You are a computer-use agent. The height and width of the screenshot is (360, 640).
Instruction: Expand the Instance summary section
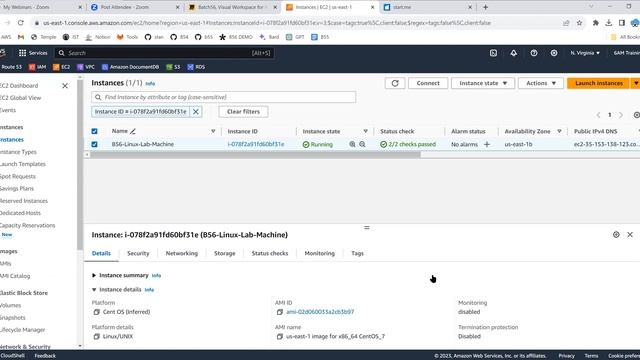[x=94, y=276]
